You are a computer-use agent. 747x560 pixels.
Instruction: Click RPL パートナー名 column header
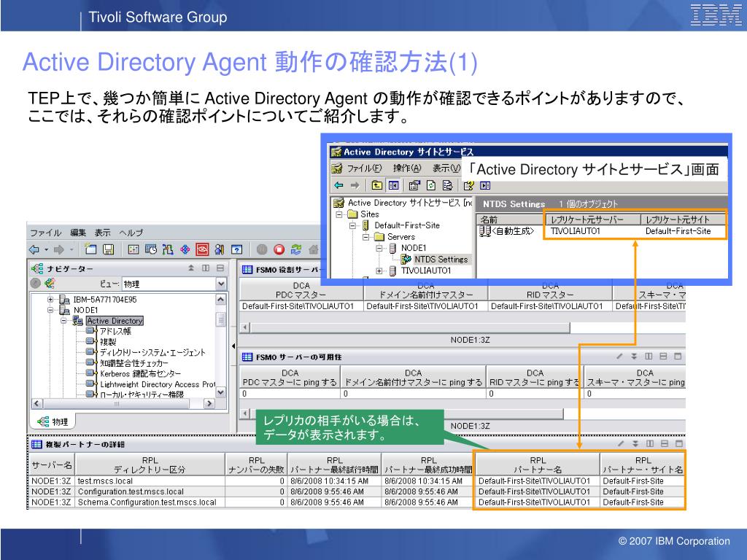(x=538, y=464)
